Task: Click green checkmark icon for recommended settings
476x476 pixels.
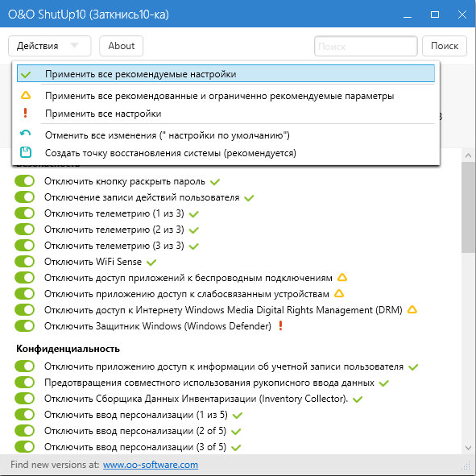Action: 26,74
